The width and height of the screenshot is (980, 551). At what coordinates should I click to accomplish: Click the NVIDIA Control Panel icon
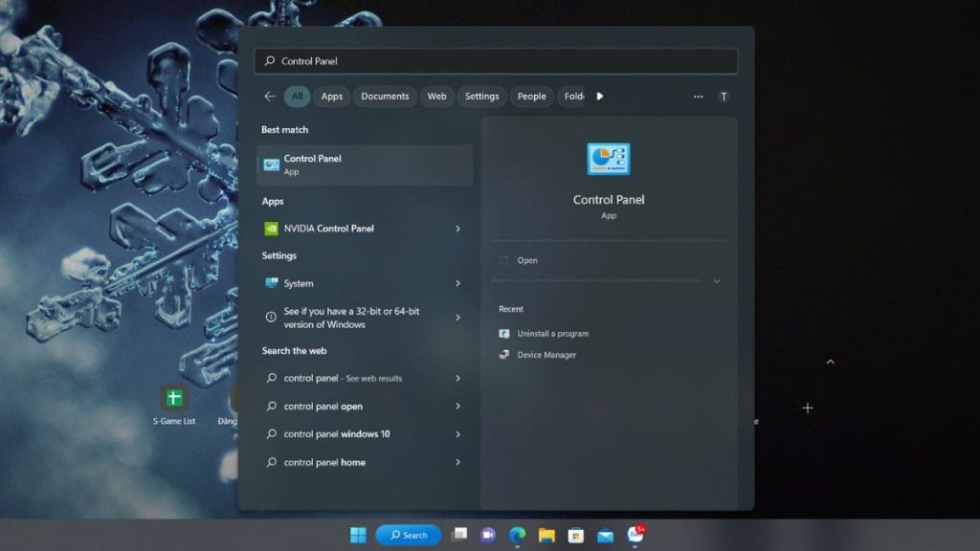272,229
